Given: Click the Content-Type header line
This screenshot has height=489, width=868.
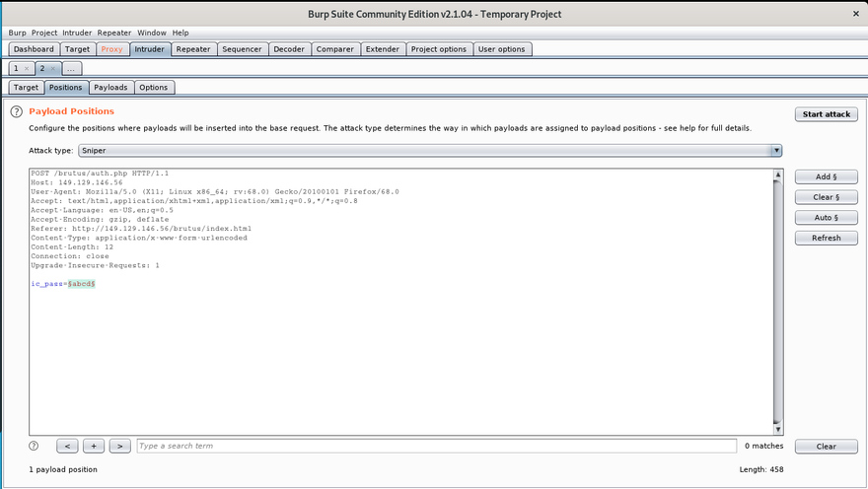Looking at the screenshot, I should 139,238.
